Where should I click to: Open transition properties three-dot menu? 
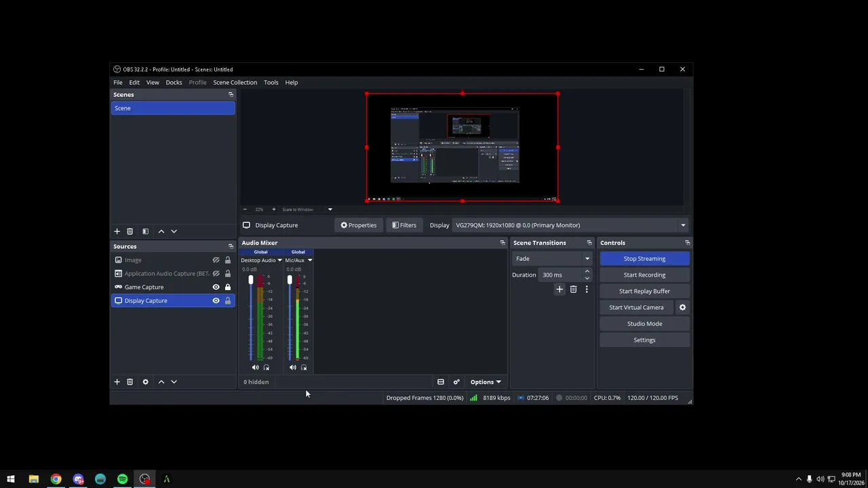tap(587, 289)
